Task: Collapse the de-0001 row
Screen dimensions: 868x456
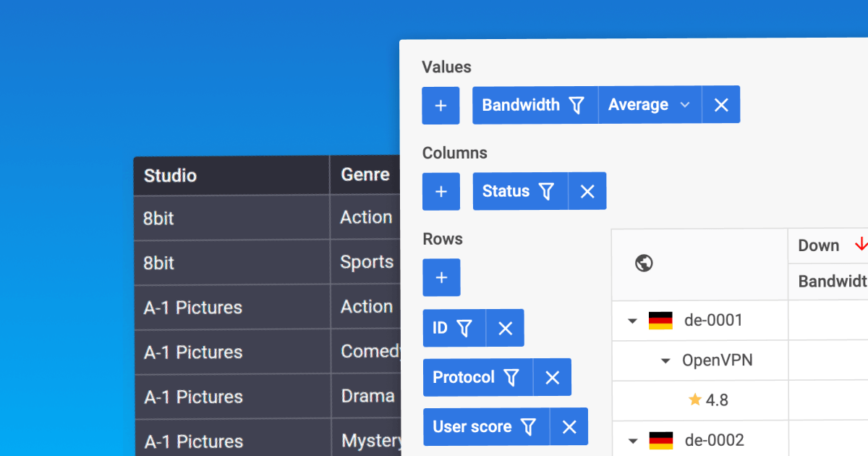Action: click(632, 320)
